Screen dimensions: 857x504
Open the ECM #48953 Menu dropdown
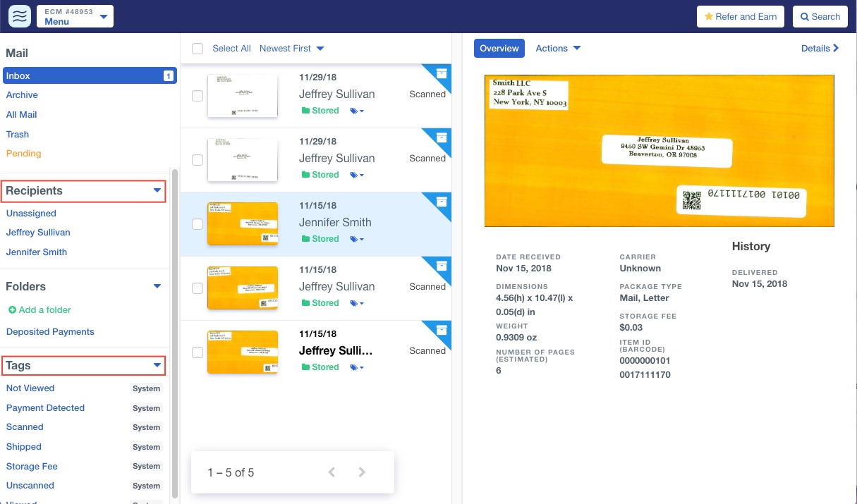(74, 16)
